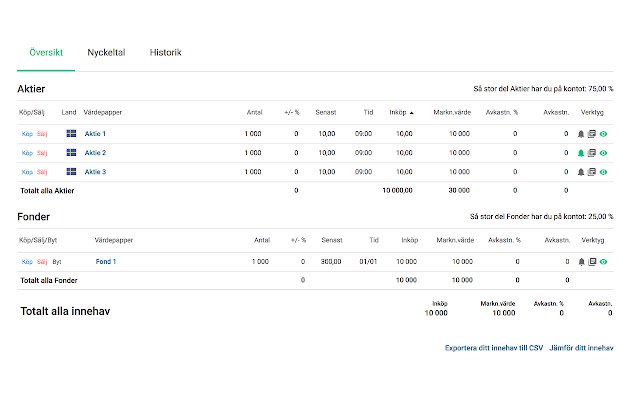Open the Nyckeltal tab
Image resolution: width=640 pixels, height=400 pixels.
coord(106,52)
